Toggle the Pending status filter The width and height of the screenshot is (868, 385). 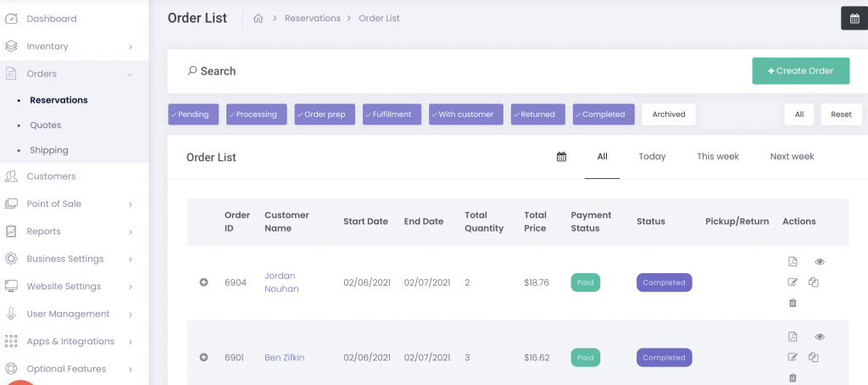click(194, 114)
